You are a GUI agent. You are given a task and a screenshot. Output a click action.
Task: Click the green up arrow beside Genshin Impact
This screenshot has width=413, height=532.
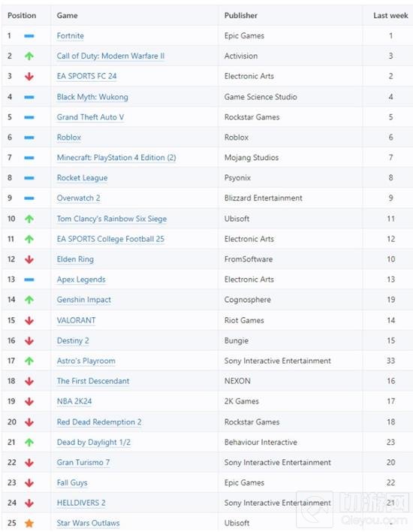[29, 300]
